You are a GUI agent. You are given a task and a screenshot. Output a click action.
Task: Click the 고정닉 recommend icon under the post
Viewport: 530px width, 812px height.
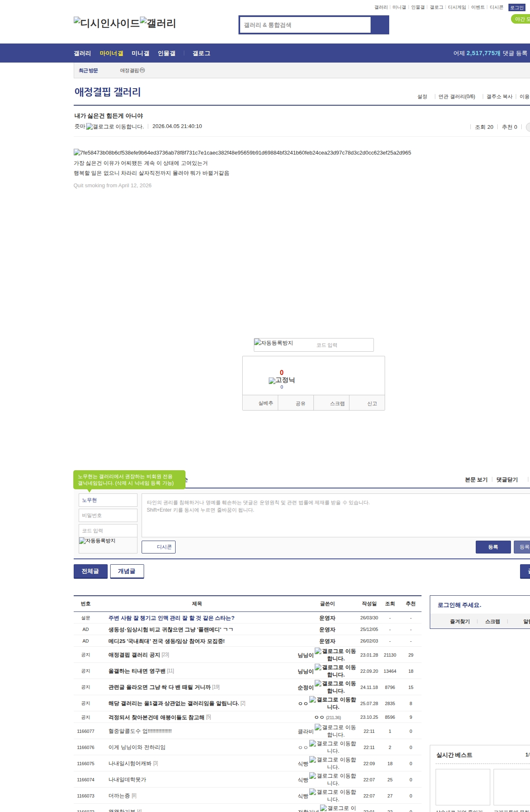coord(272,380)
